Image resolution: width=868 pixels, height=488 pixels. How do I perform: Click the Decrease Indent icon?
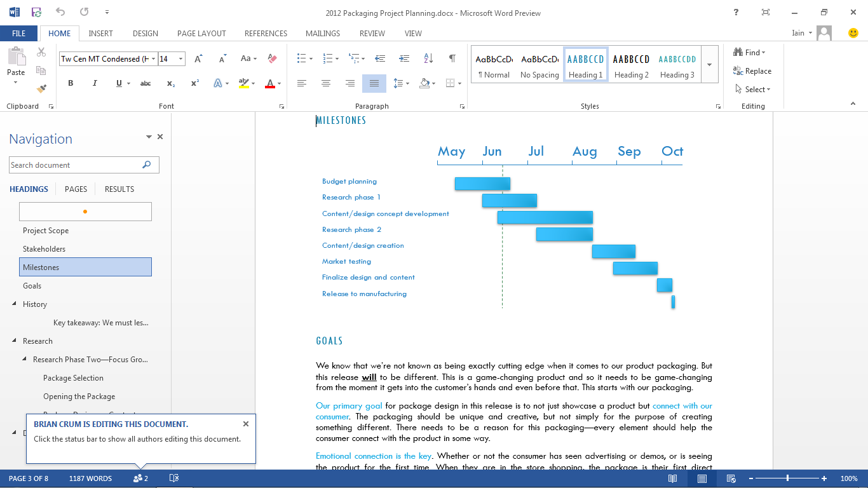(x=380, y=58)
